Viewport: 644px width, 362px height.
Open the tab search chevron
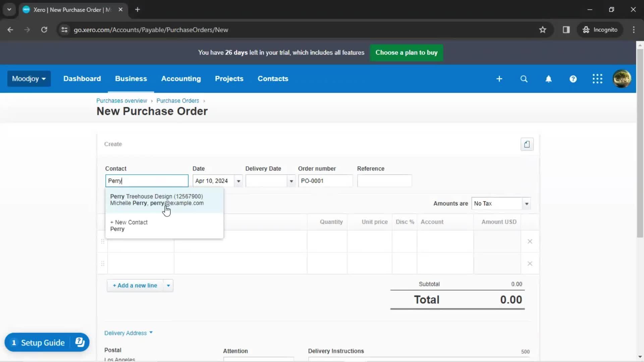pos(9,10)
